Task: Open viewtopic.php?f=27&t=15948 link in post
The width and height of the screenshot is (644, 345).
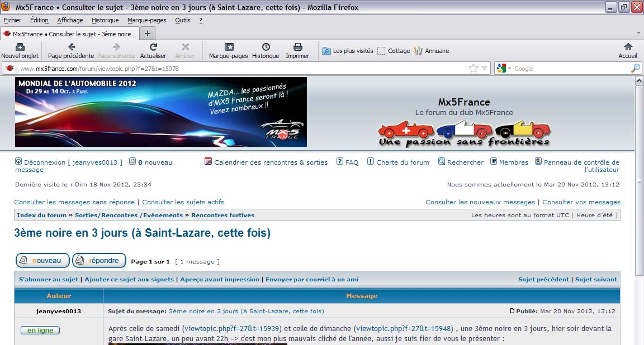Action: tap(404, 329)
